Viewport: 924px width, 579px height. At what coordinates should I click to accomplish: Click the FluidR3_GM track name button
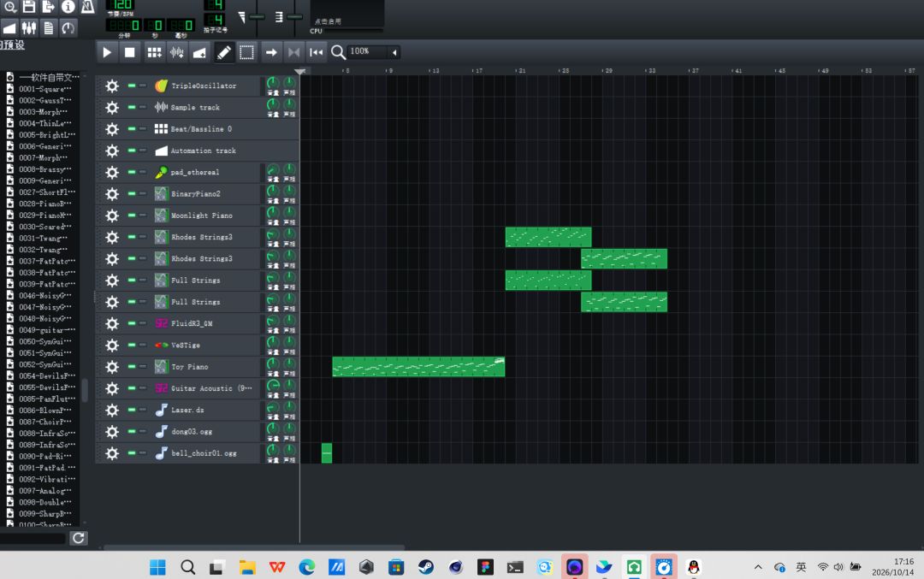[x=205, y=323]
